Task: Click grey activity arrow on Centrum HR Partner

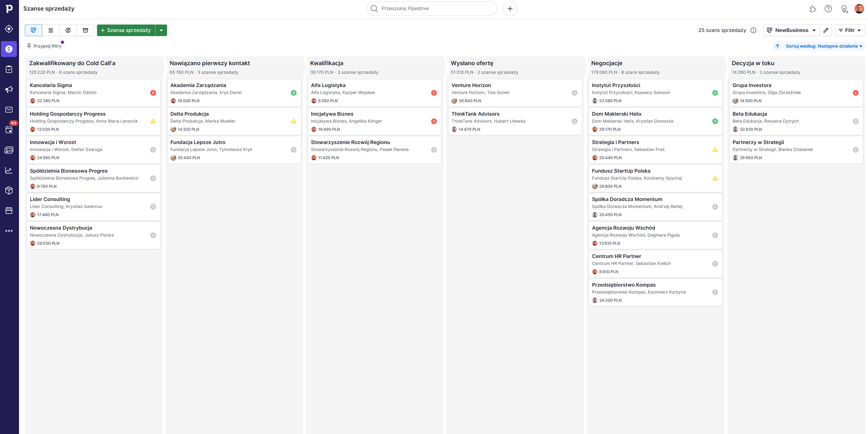Action: pyautogui.click(x=715, y=264)
